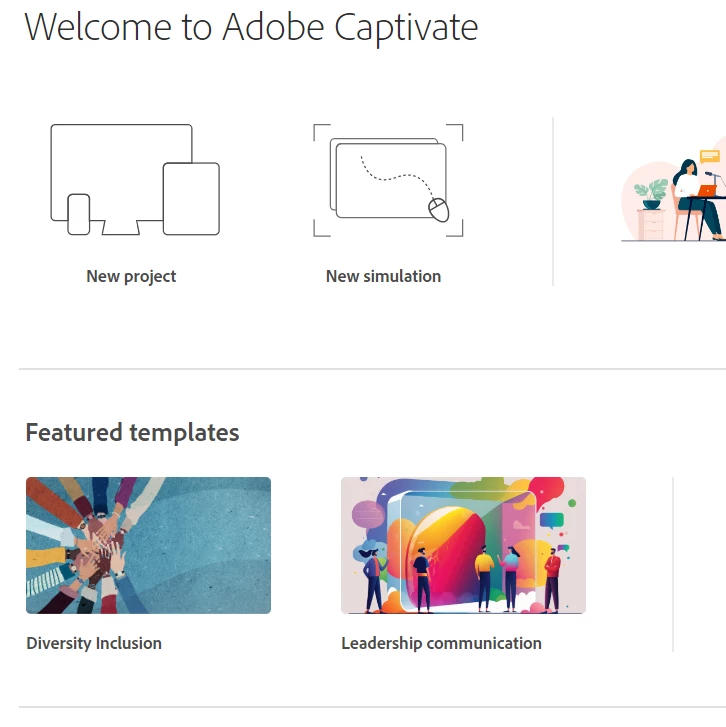Viewport: 726px width, 727px height.
Task: Select the New project label
Action: (131, 277)
